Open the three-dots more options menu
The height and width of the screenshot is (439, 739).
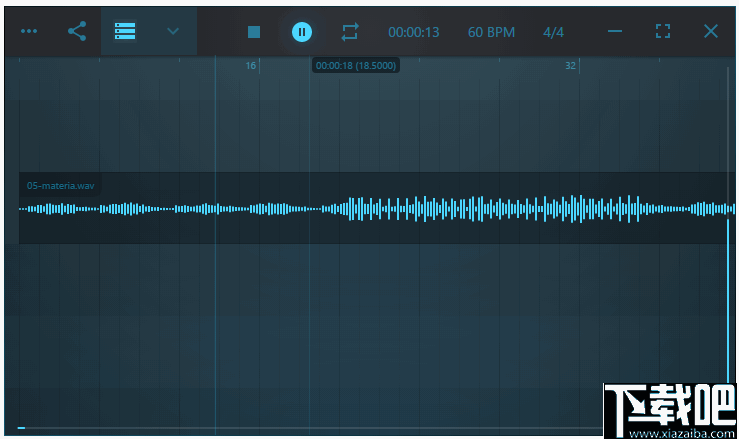point(29,31)
